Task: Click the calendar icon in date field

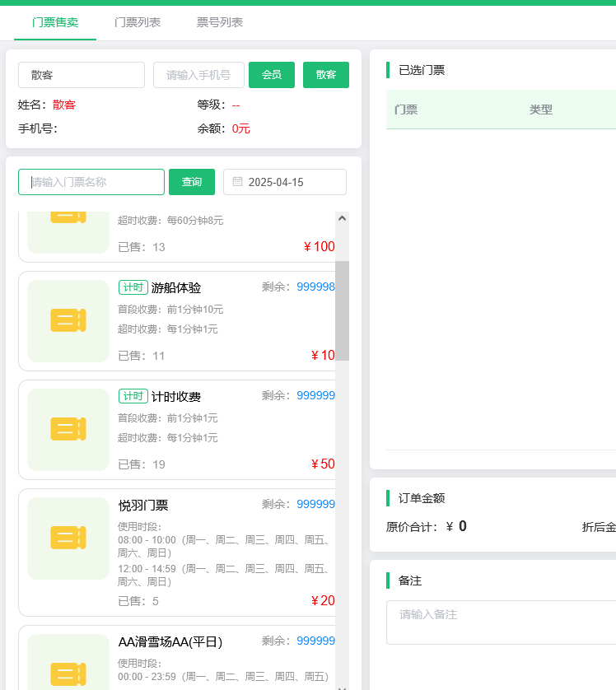Action: pyautogui.click(x=237, y=181)
